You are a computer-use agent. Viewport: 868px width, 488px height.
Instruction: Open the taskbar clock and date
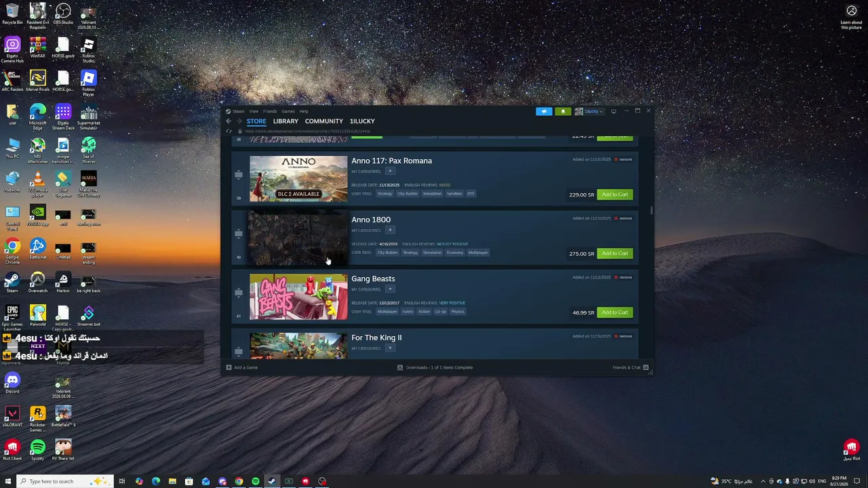[x=839, y=481]
